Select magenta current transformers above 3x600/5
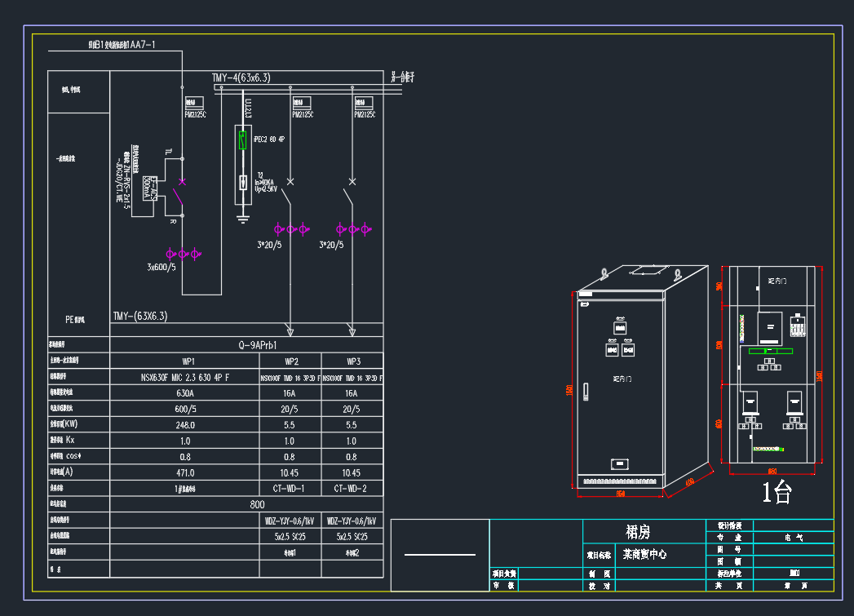The height and width of the screenshot is (616, 854). click(184, 254)
